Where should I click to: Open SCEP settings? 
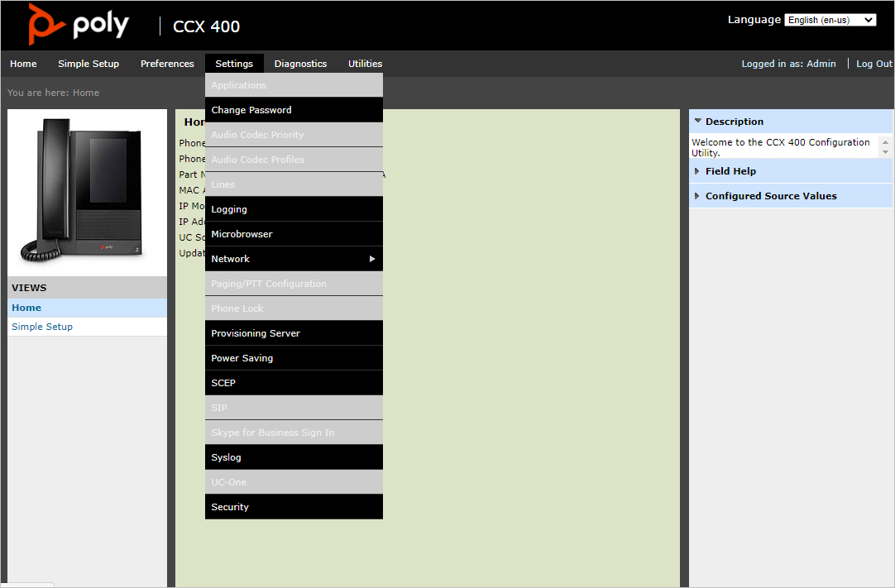pos(294,383)
